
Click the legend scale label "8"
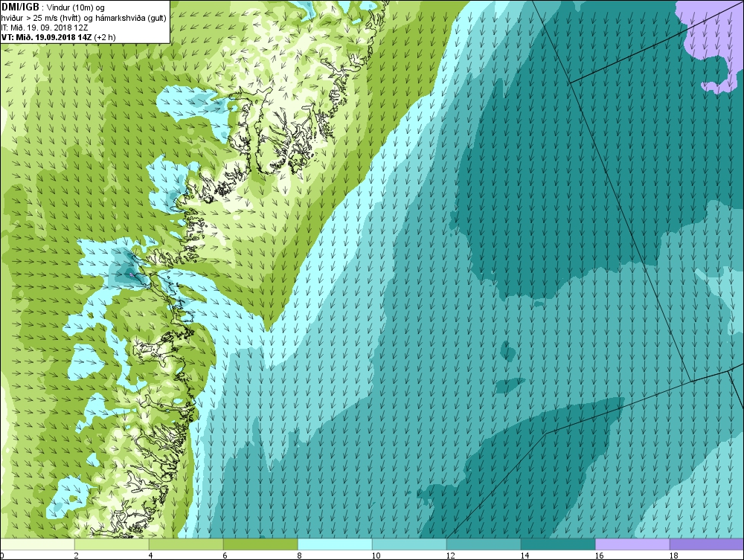299,556
